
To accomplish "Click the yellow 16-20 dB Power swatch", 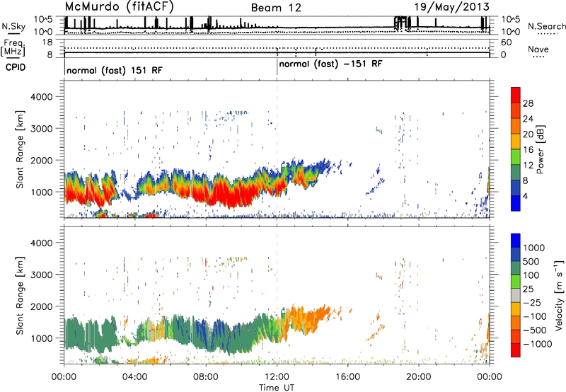I will point(516,142).
